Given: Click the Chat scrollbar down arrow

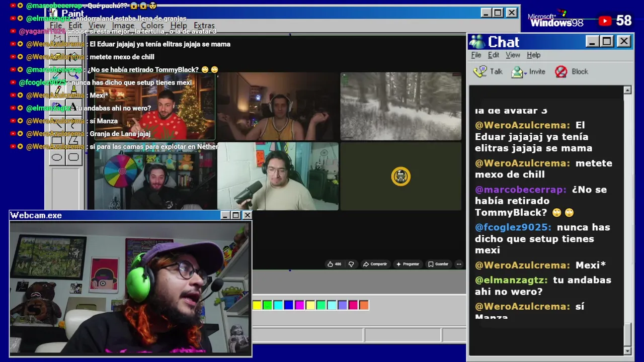Looking at the screenshot, I should [627, 350].
